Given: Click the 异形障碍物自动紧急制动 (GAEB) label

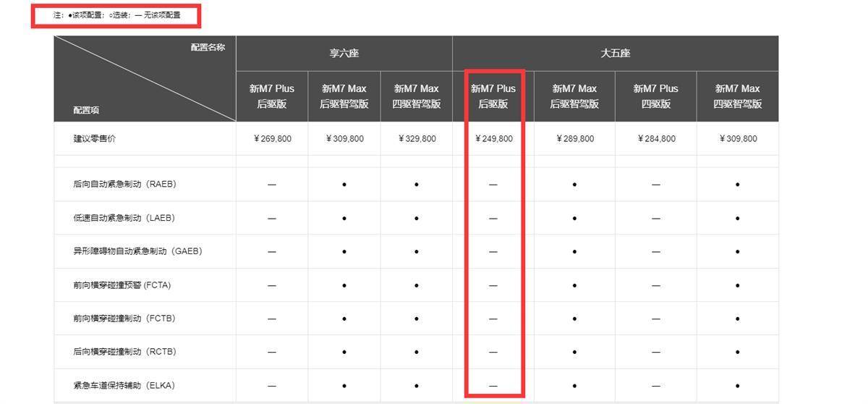Looking at the screenshot, I should tap(137, 251).
